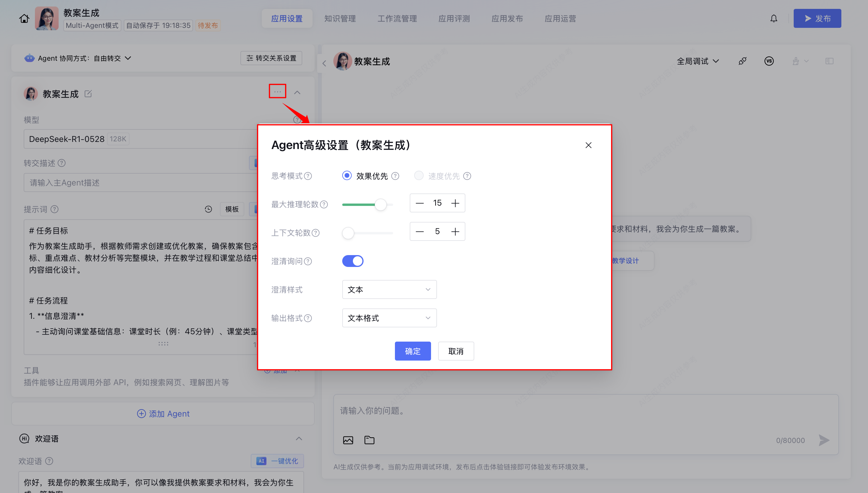Click the three-dots more options icon
The width and height of the screenshot is (868, 493).
click(x=277, y=92)
